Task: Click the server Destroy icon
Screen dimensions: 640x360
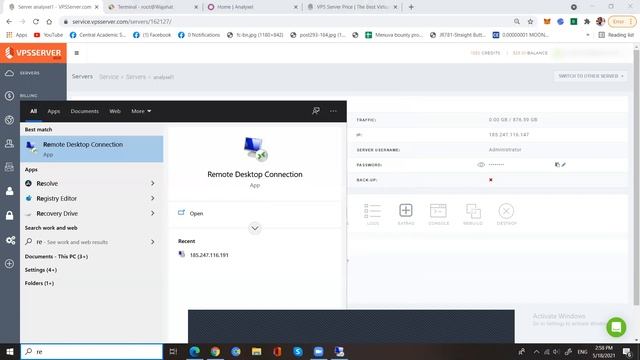Action: point(507,214)
